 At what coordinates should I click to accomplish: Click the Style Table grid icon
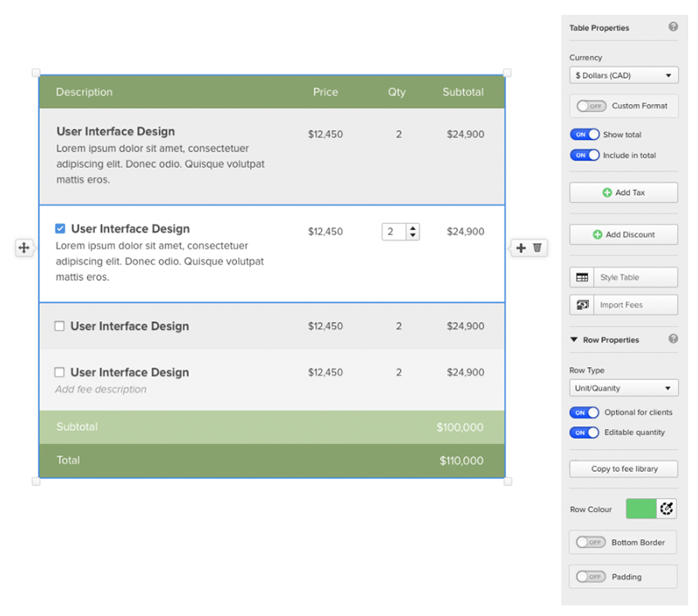(582, 278)
